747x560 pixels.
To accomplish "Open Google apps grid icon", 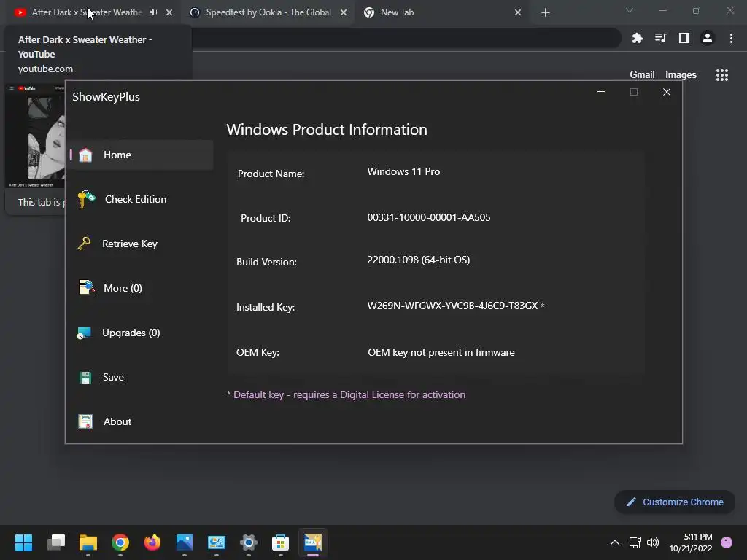I will click(x=722, y=75).
